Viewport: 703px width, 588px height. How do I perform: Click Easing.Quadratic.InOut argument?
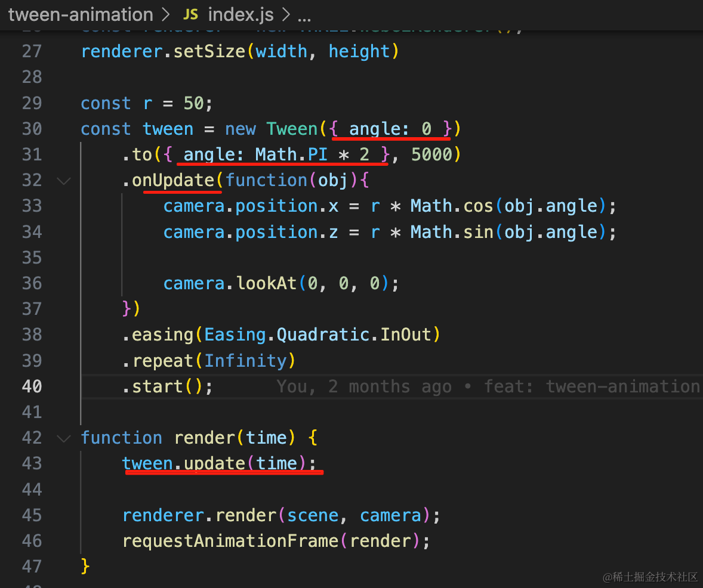pyautogui.click(x=318, y=335)
